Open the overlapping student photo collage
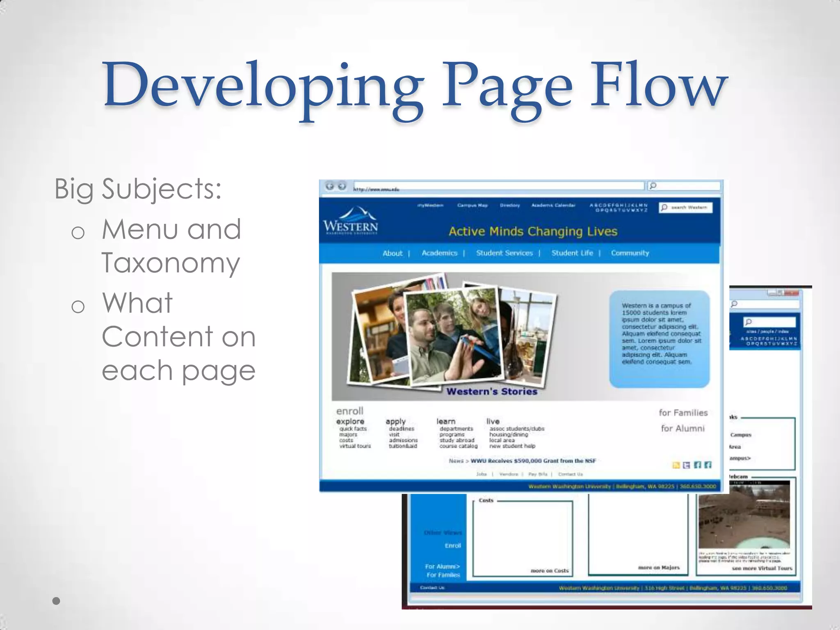Viewport: 840px width, 630px height. (452, 331)
